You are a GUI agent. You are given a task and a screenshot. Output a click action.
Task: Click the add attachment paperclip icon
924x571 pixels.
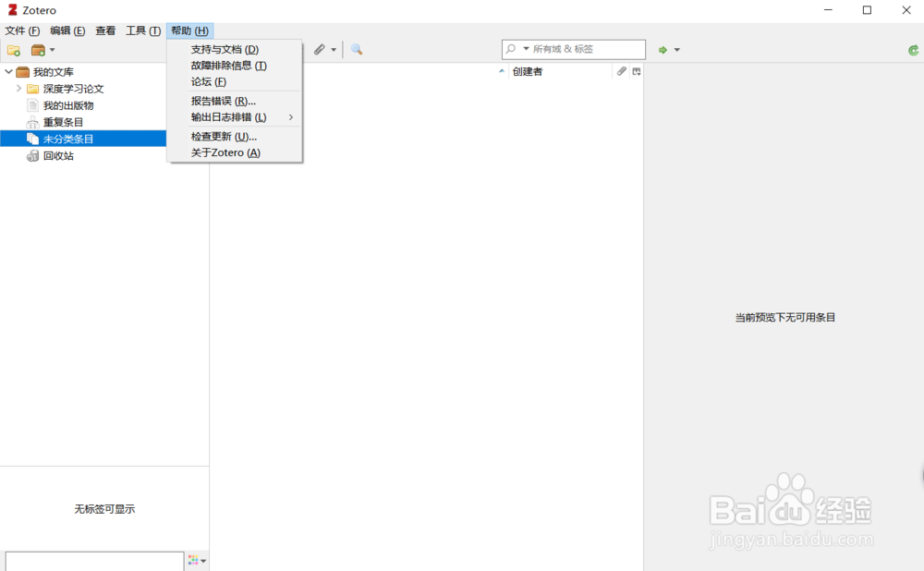click(319, 50)
